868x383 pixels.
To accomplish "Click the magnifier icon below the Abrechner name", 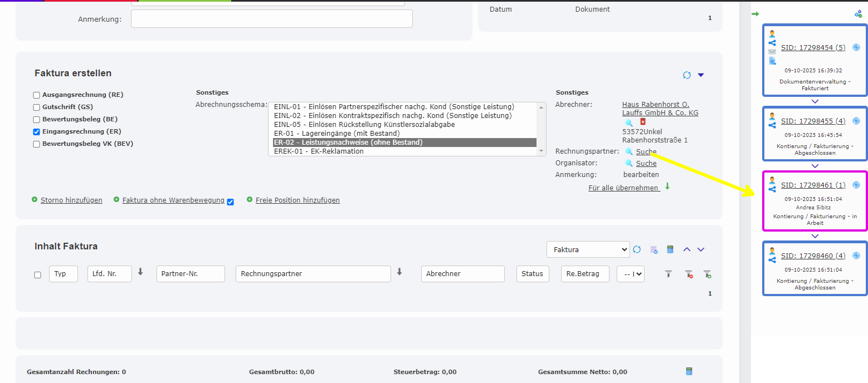I will click(x=628, y=122).
